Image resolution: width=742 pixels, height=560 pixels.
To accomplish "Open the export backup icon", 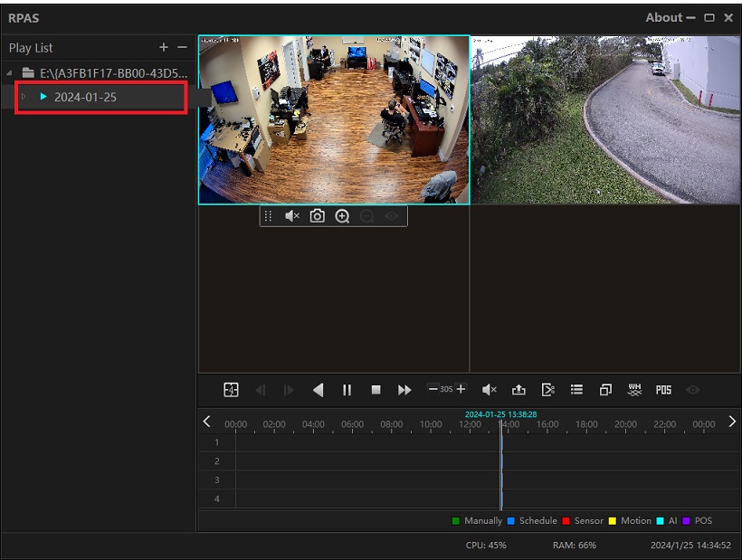I will click(518, 390).
